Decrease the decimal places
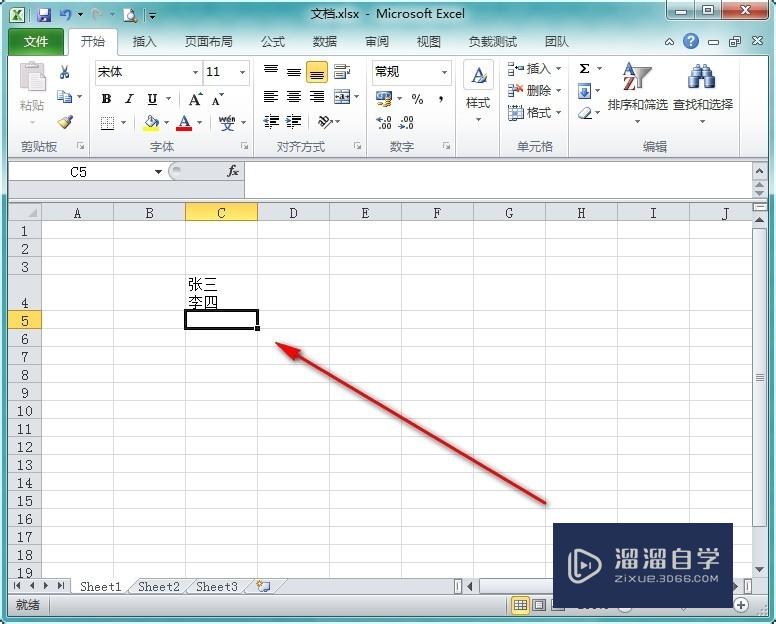776x624 pixels. point(406,122)
